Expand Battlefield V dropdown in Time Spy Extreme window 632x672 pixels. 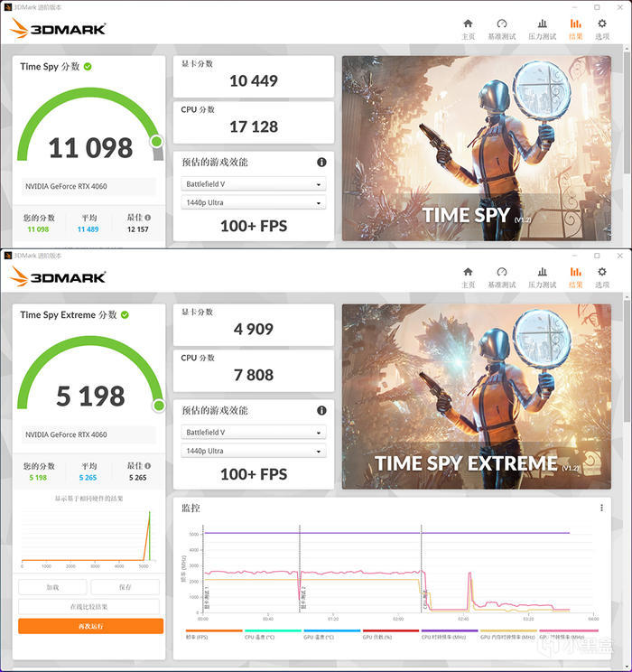(x=253, y=433)
